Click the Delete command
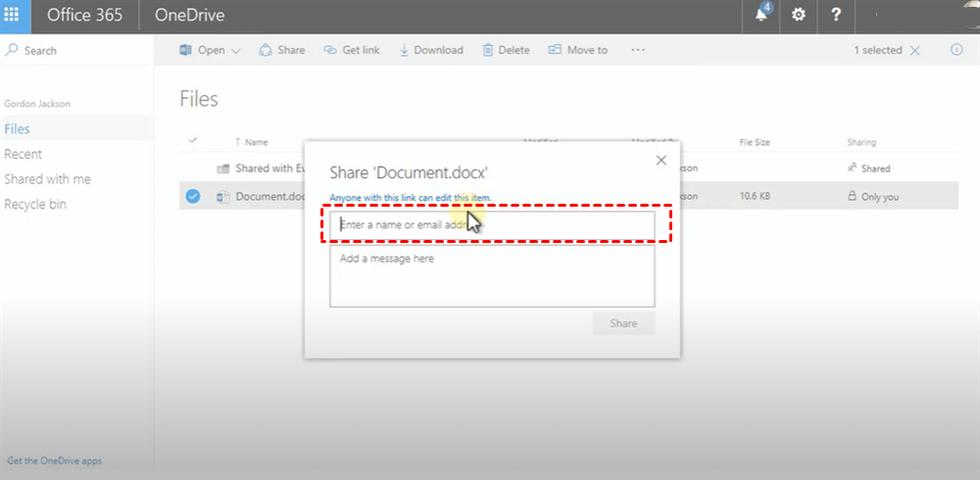 (507, 50)
